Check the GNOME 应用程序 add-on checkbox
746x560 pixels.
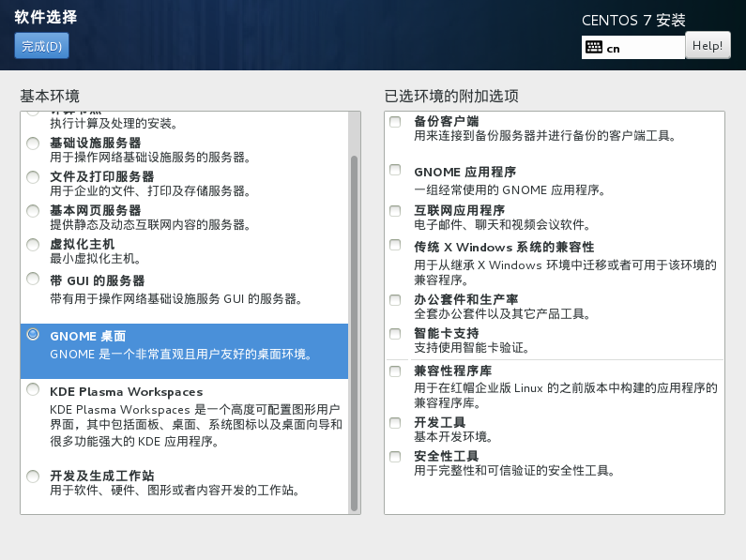395,170
